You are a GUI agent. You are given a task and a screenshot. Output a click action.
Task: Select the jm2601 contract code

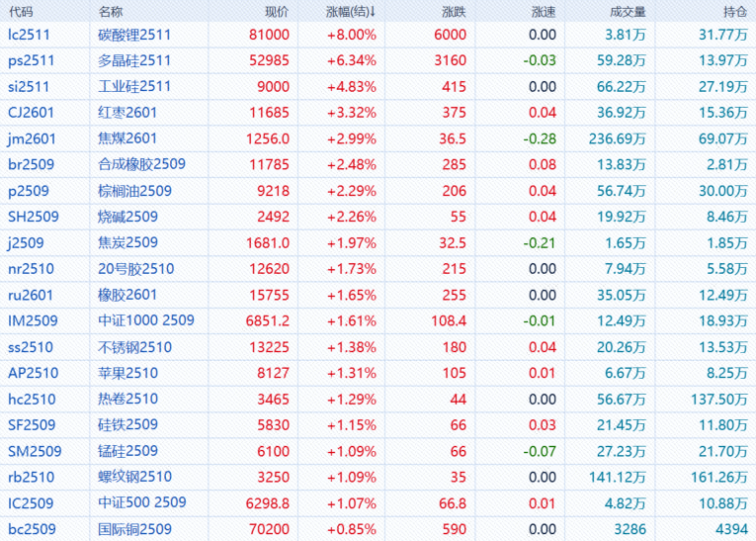point(31,138)
